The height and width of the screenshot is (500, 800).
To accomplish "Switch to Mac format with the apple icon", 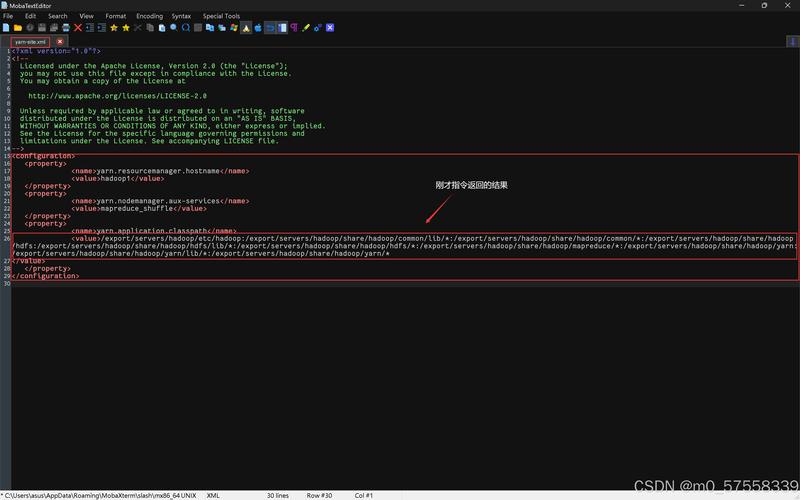I will coord(258,28).
